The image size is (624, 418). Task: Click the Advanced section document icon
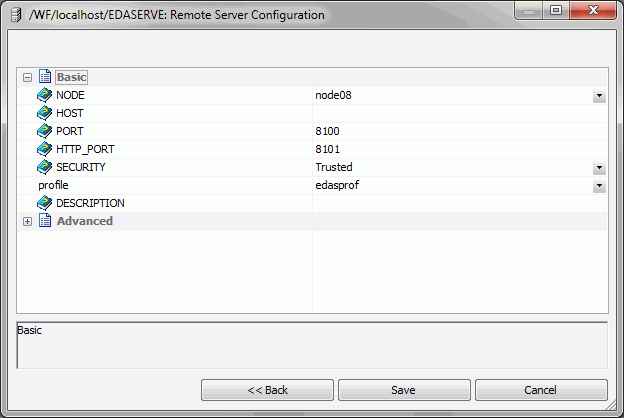(x=45, y=221)
